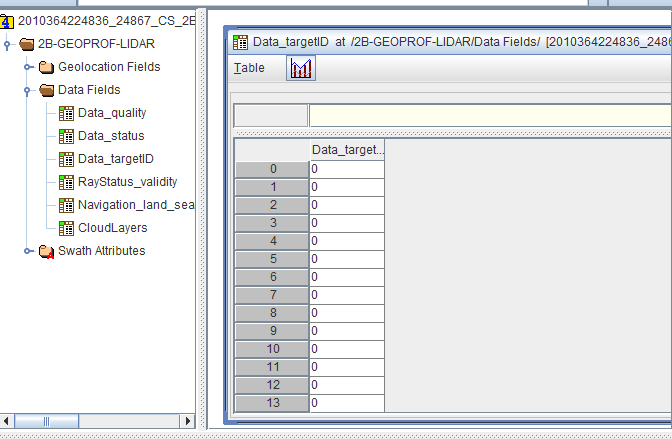Select the Data_status dataset icon
The height and width of the screenshot is (439, 672).
pos(66,136)
